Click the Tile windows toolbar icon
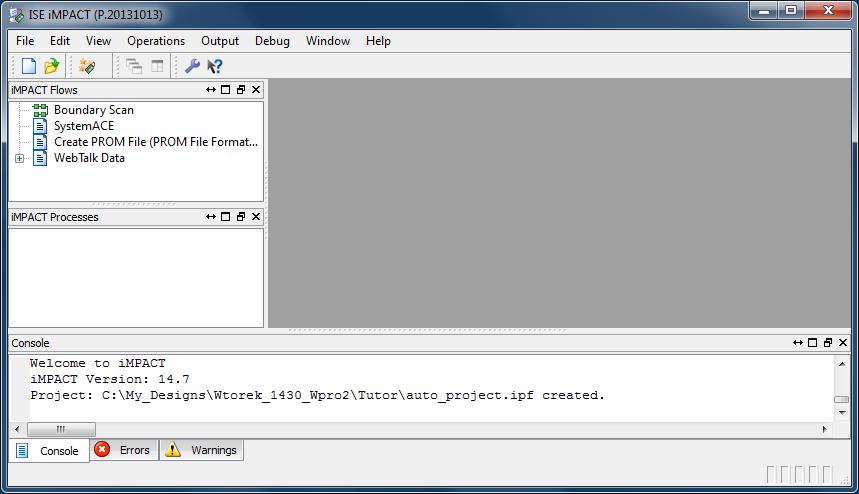The height and width of the screenshot is (494, 859). coord(157,66)
